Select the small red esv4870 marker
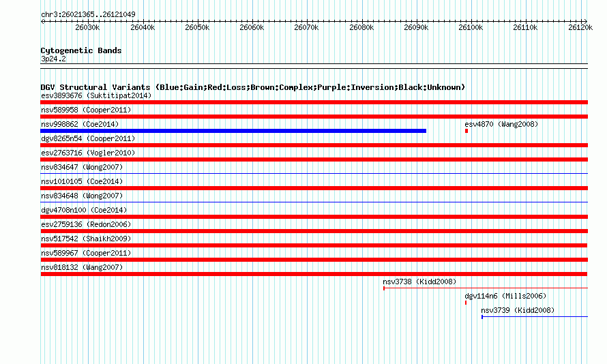The width and height of the screenshot is (607, 364). point(467,131)
